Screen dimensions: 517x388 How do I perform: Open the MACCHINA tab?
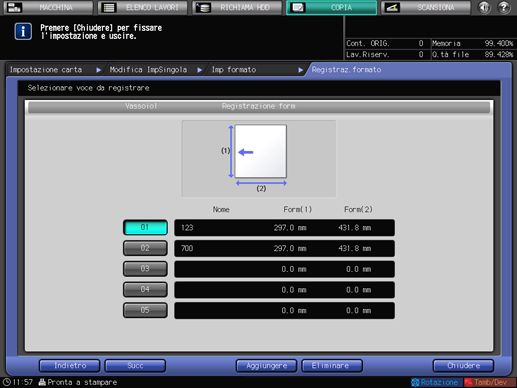point(48,7)
